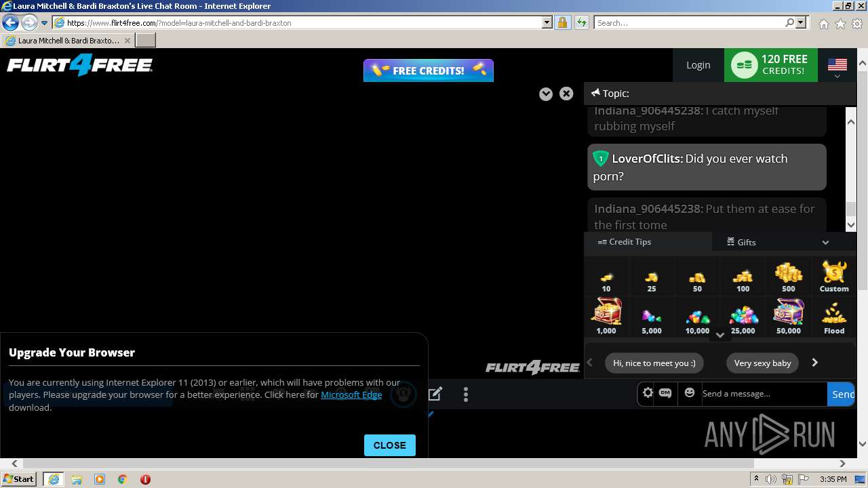Select Laura Mitchell browser tab
The height and width of the screenshot is (488, 868).
tap(68, 41)
